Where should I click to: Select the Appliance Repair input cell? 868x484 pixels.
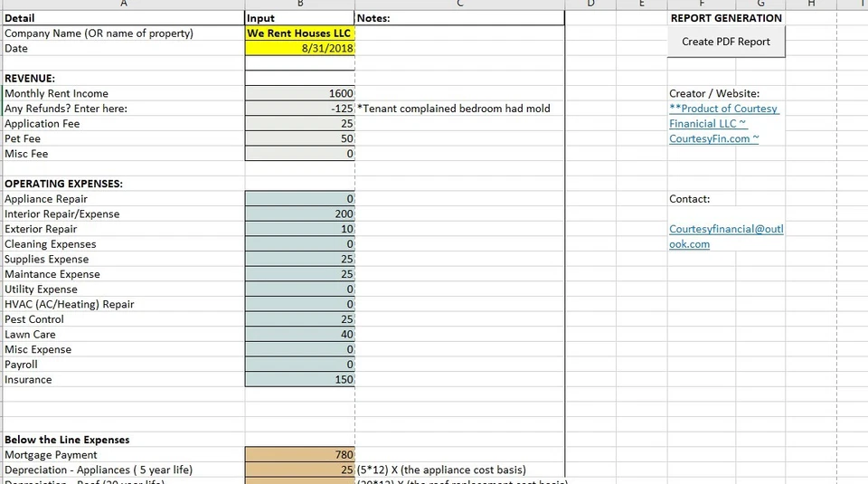coord(299,199)
